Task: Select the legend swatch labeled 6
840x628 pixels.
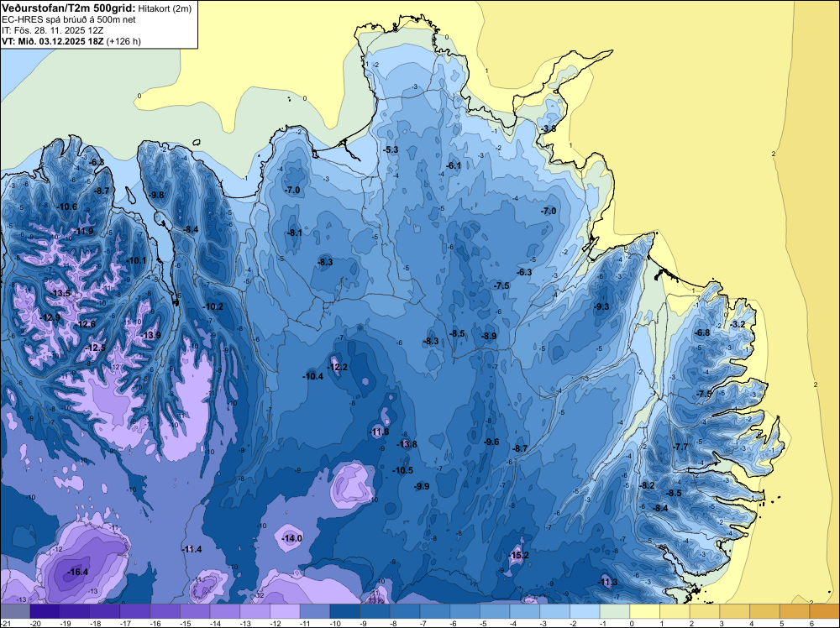Action: [x=825, y=611]
